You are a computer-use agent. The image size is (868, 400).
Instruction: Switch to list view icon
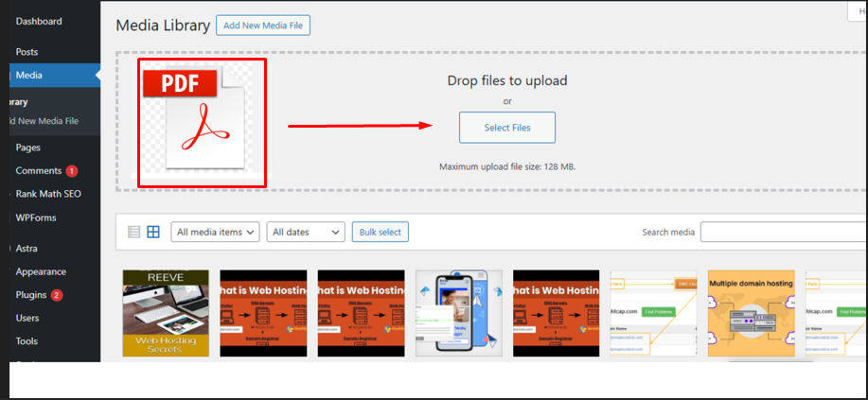134,232
